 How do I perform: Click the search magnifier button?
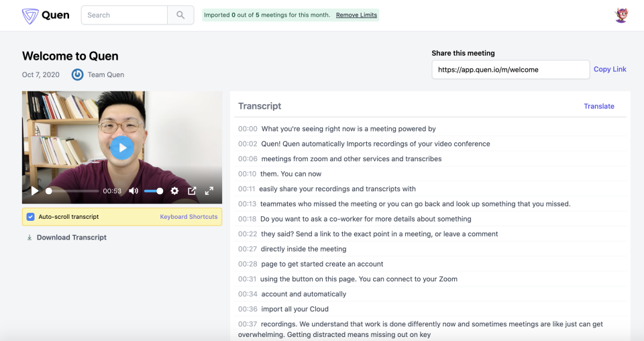pyautogui.click(x=180, y=15)
